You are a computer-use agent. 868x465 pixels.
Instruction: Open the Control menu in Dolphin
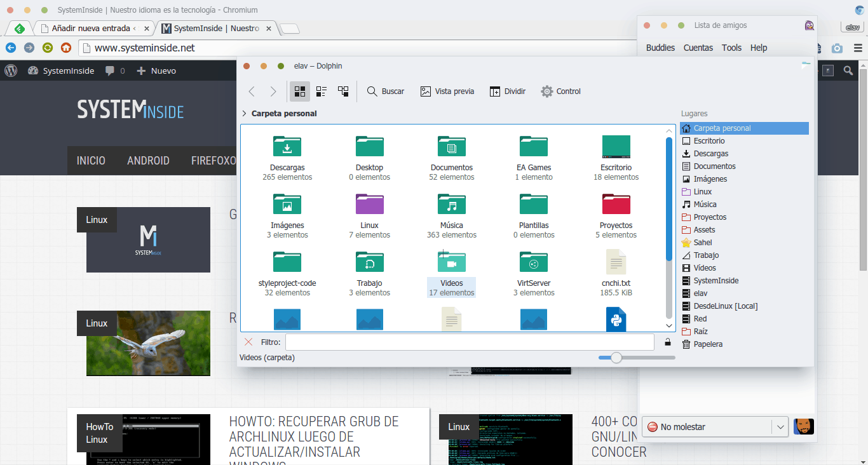[560, 91]
